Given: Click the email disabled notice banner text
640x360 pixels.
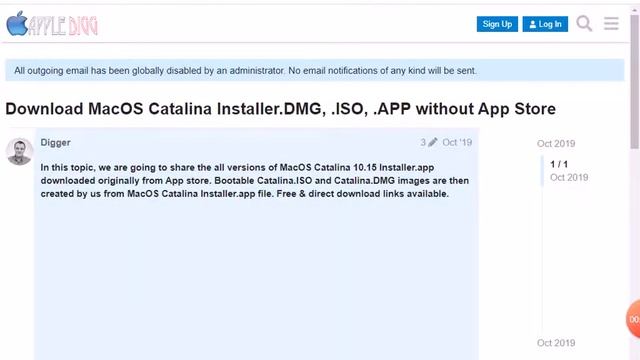Looking at the screenshot, I should click(x=245, y=71).
